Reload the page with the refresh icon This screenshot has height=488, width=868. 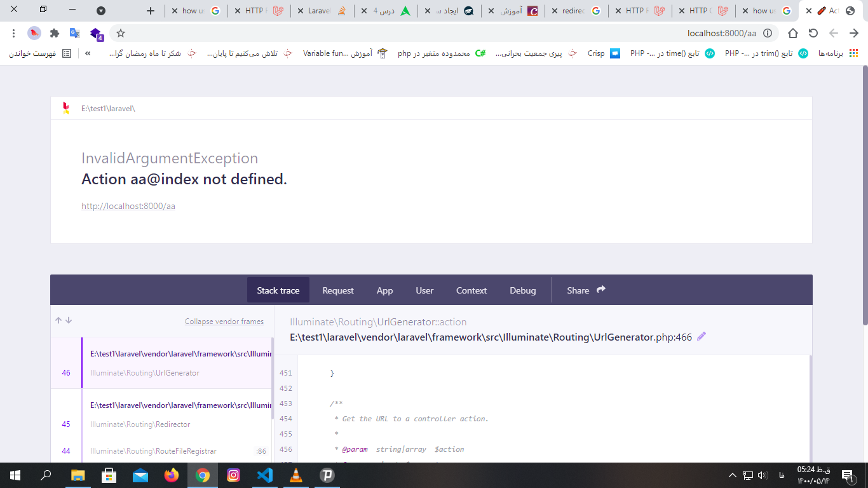pyautogui.click(x=813, y=33)
